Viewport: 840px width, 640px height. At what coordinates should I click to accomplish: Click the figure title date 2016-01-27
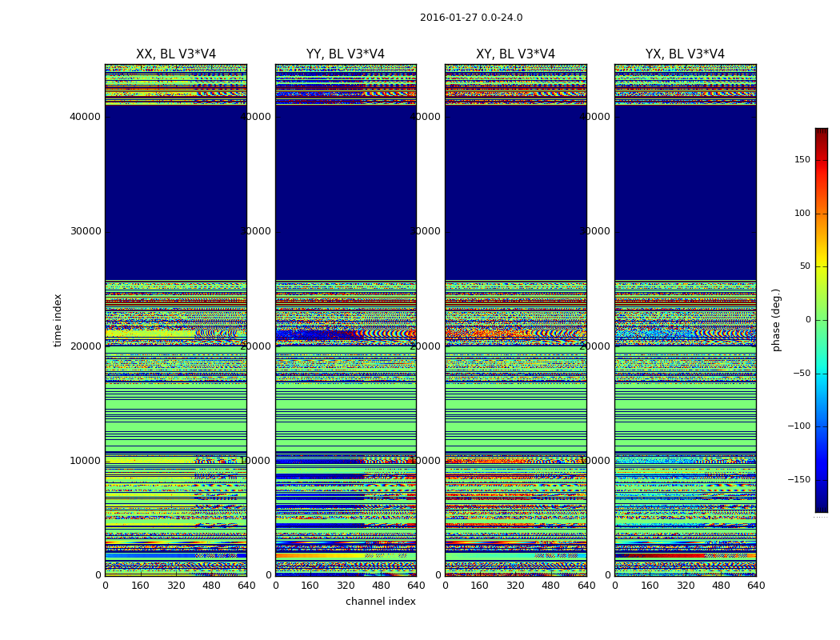(x=448, y=18)
